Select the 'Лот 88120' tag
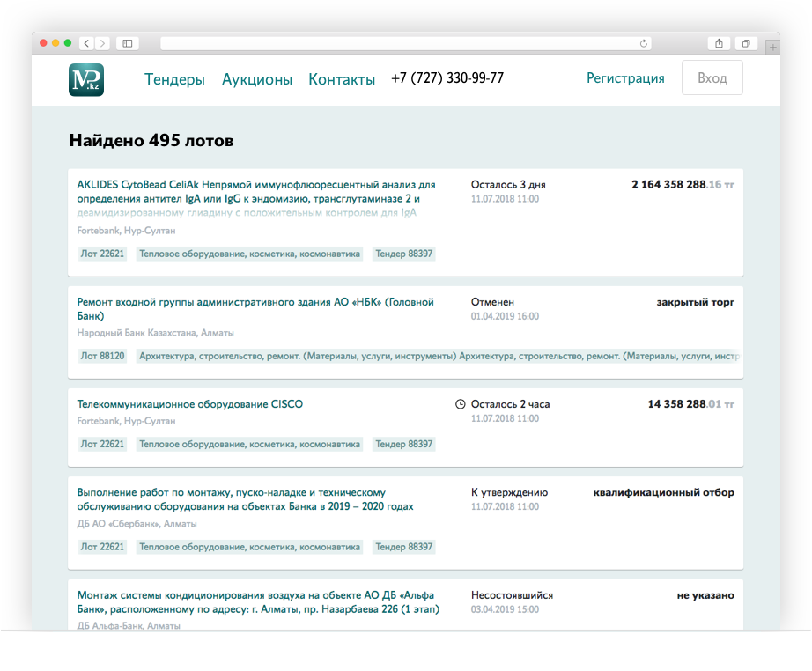Image resolution: width=812 pixels, height=671 pixels. click(102, 357)
